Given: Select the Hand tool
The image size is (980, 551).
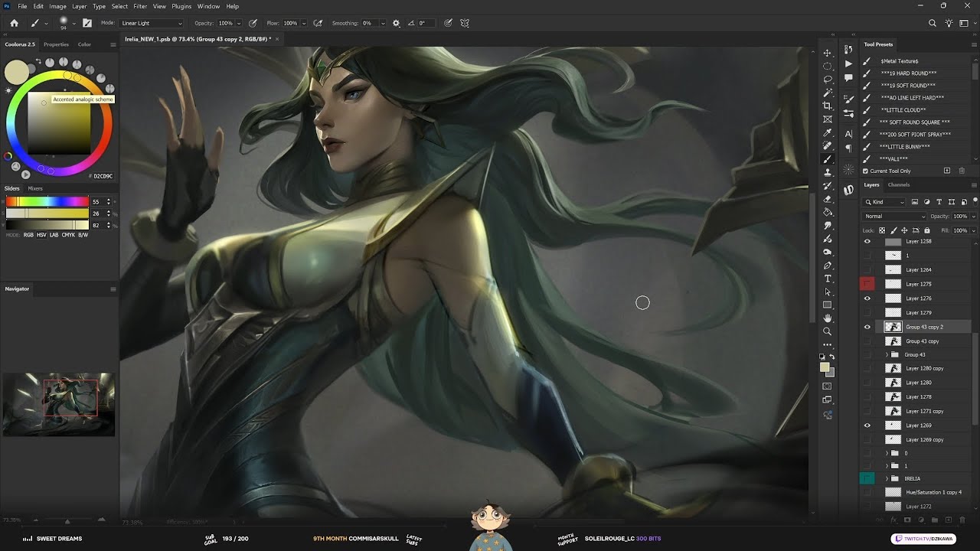Looking at the screenshot, I should point(827,318).
